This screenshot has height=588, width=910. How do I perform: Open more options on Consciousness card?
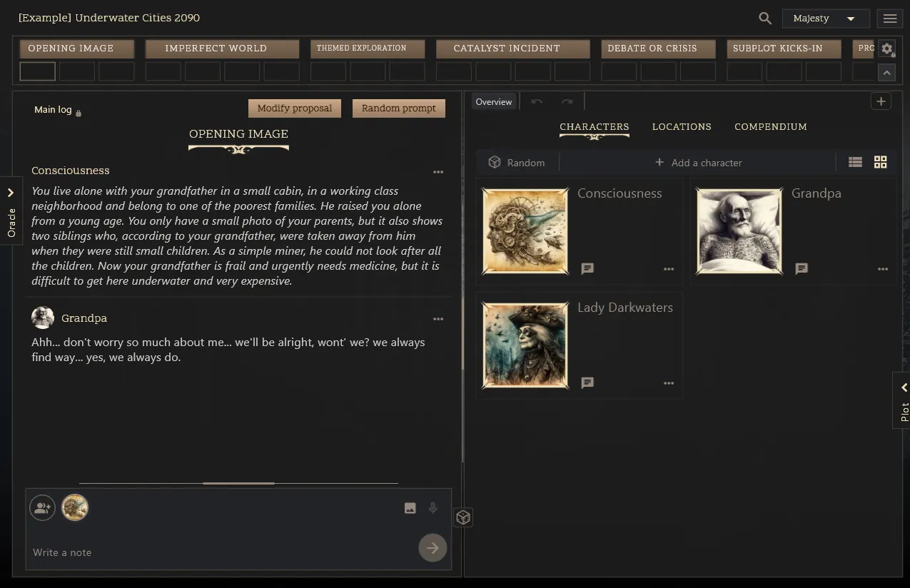(669, 270)
